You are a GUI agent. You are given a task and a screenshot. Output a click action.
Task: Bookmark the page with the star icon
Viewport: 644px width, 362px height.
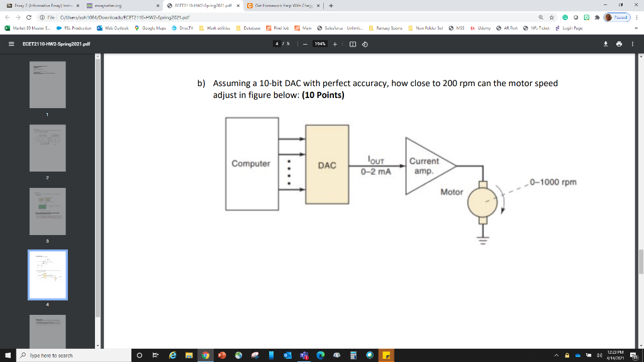[551, 18]
